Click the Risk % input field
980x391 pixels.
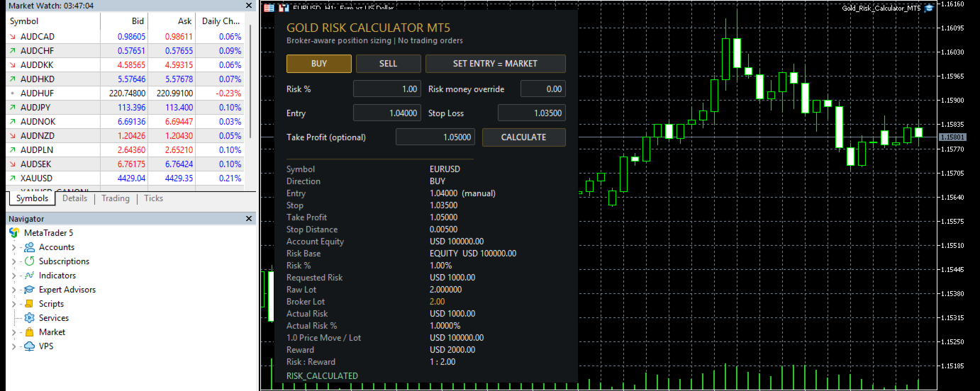[387, 89]
